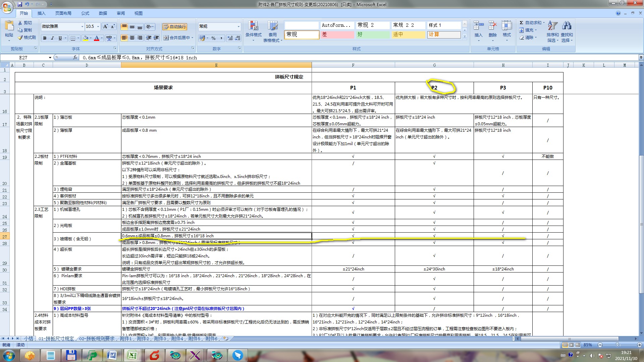
Task: Click the increase indent icon
Action: pyautogui.click(x=156, y=38)
